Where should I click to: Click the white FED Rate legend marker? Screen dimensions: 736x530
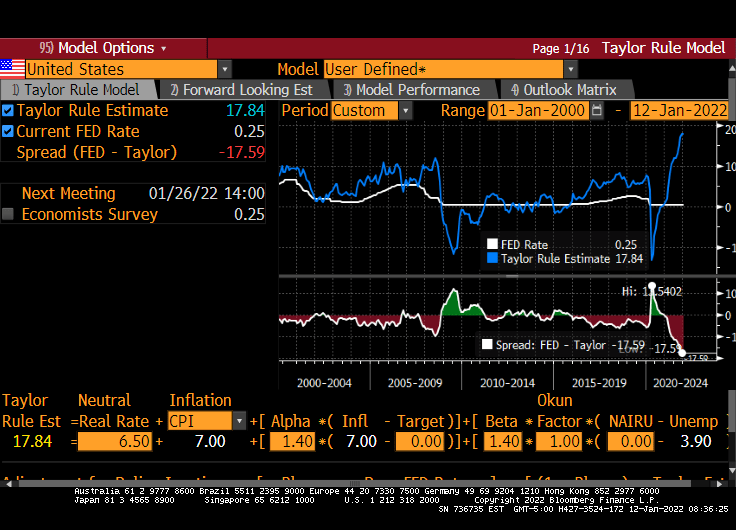(491, 244)
